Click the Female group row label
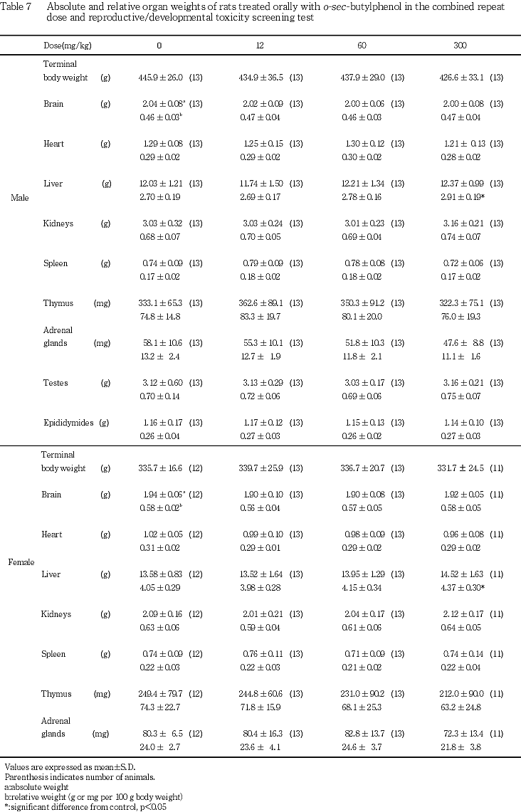This screenshot has height=812, width=521. pos(21,562)
